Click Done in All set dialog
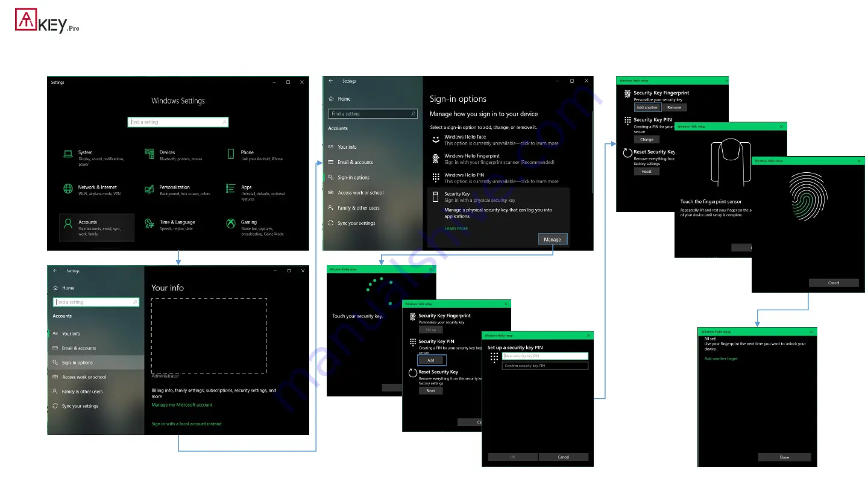This screenshot has width=868, height=488. click(x=784, y=457)
